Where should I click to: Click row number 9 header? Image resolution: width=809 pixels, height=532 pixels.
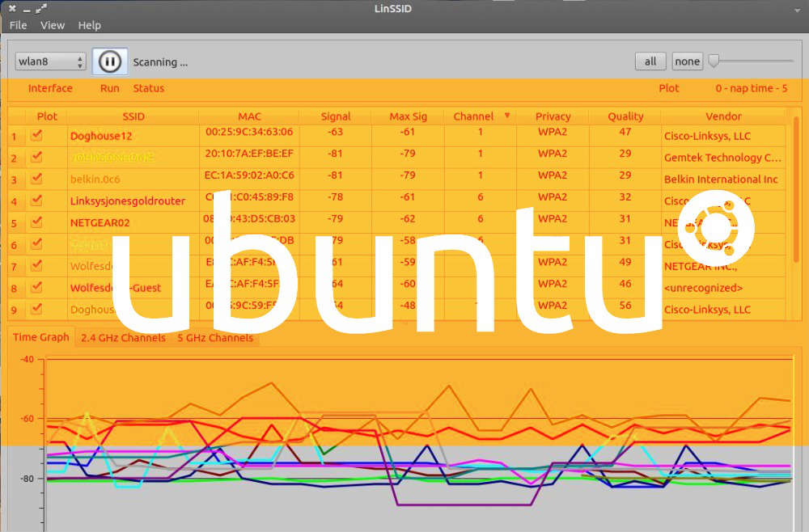pyautogui.click(x=14, y=310)
